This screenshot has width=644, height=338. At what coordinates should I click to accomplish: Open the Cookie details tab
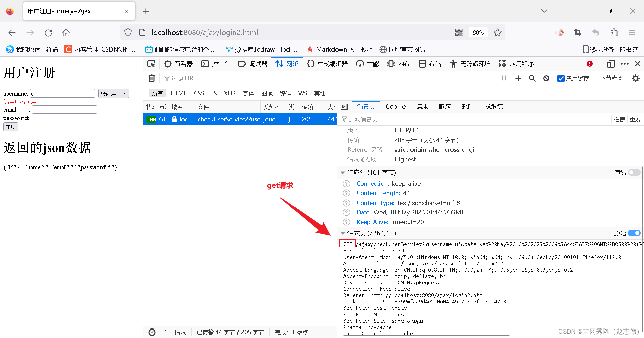click(395, 107)
